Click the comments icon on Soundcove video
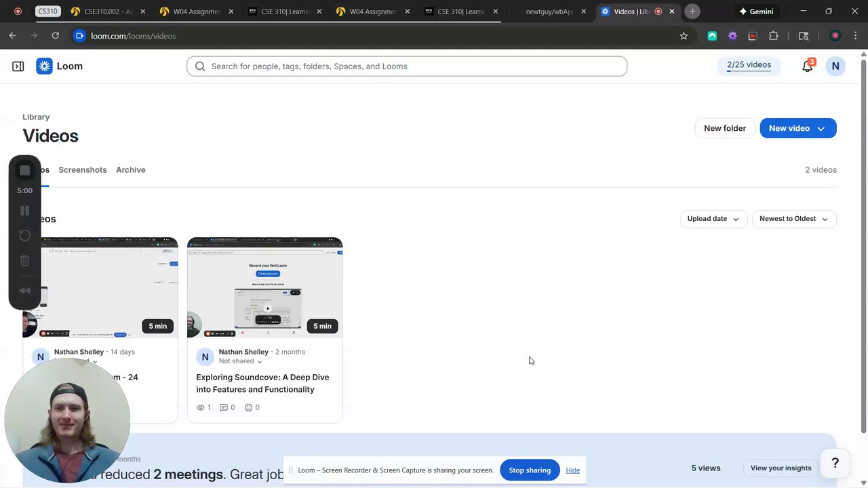868x488 pixels. (224, 407)
